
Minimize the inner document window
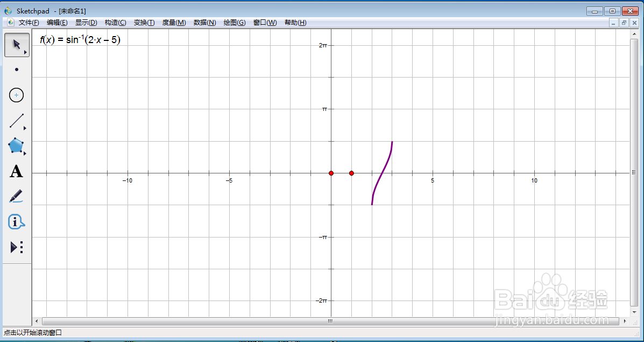pyautogui.click(x=614, y=23)
